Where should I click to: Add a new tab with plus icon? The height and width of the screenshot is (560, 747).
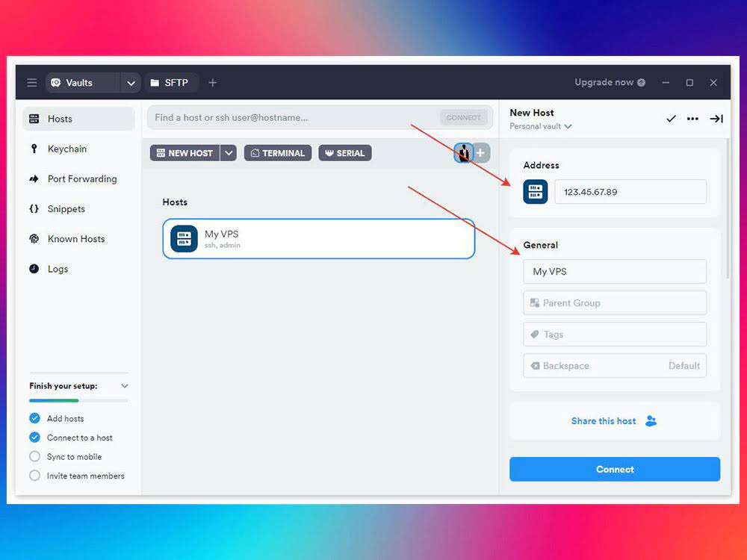213,82
